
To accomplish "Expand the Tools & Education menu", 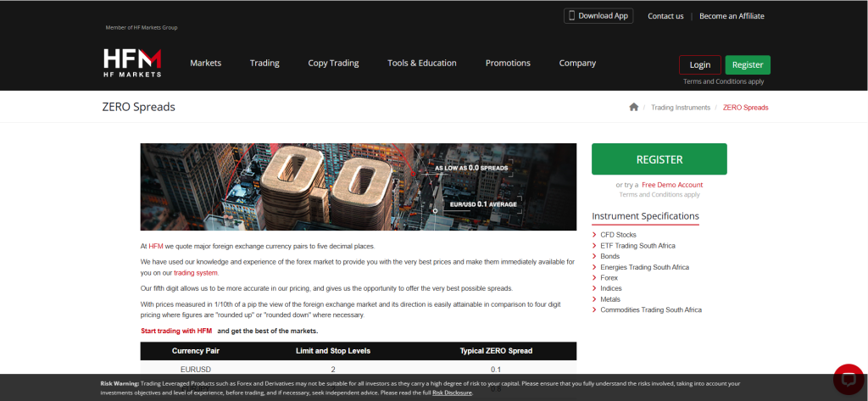I will click(421, 63).
